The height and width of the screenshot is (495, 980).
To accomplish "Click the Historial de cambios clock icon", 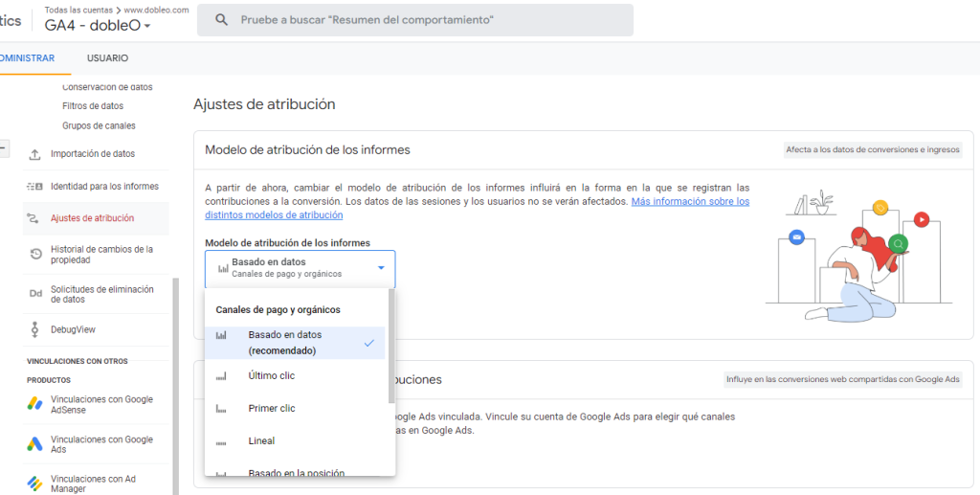I will [x=35, y=254].
